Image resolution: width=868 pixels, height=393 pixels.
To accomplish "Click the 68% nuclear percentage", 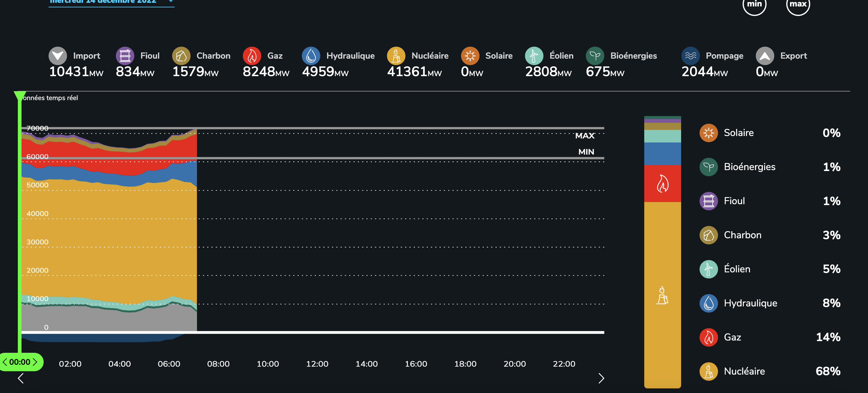I will tap(828, 371).
